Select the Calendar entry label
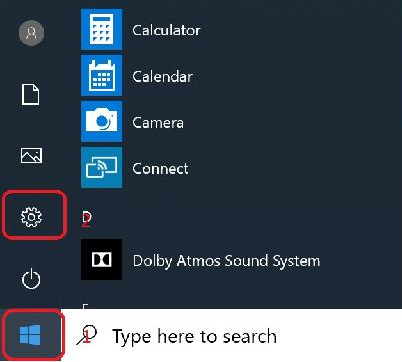The height and width of the screenshot is (362, 402). point(162,77)
